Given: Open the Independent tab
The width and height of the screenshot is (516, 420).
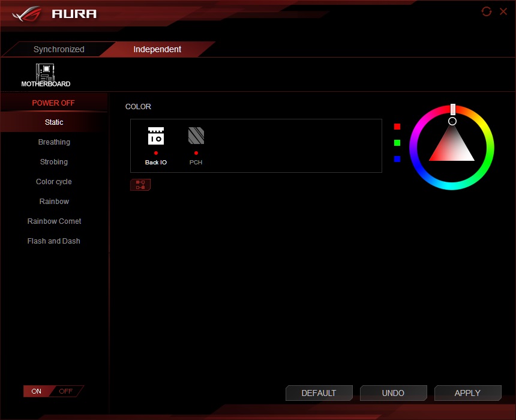Looking at the screenshot, I should click(x=157, y=49).
